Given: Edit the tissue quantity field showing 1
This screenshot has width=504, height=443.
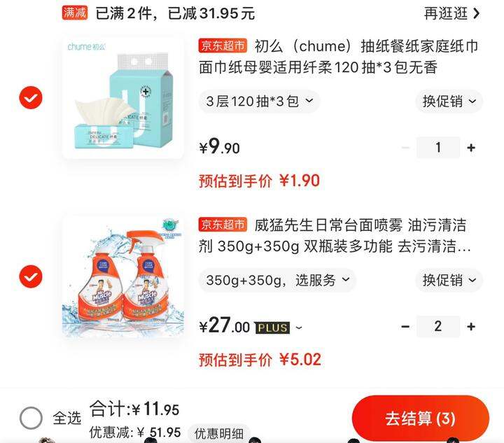Looking at the screenshot, I should (x=438, y=148).
